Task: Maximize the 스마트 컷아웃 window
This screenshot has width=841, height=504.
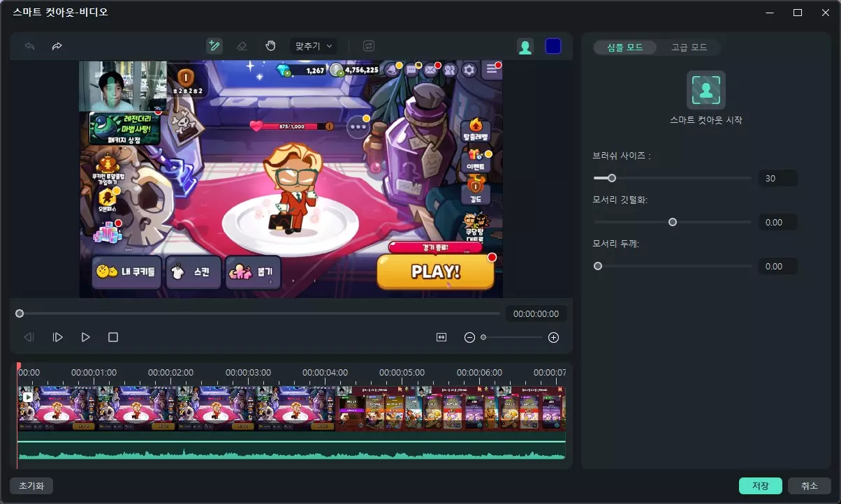Action: (798, 13)
